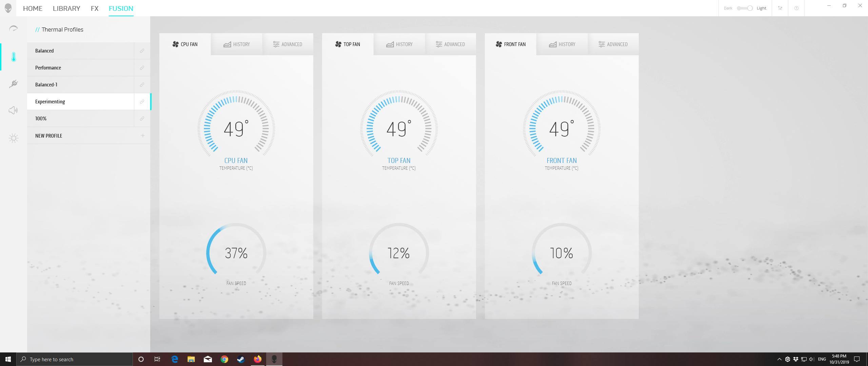Switch to the FX menu tab
The image size is (868, 366).
tap(95, 8)
